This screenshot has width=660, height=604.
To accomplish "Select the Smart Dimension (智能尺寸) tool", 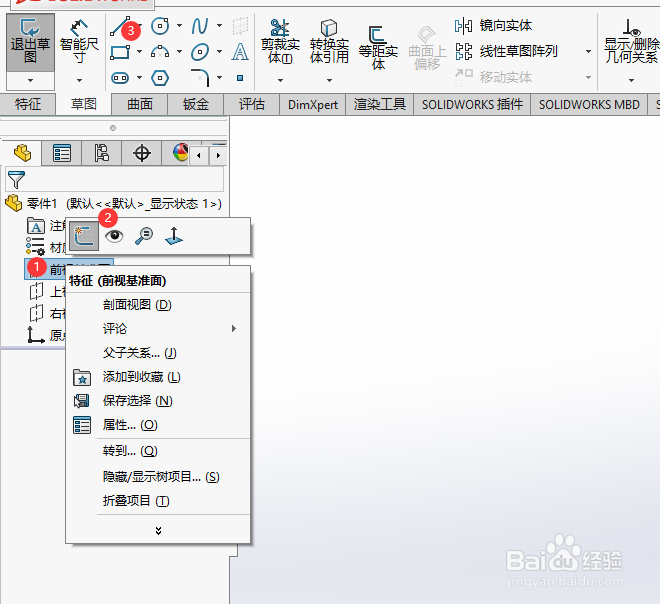I will (x=79, y=42).
